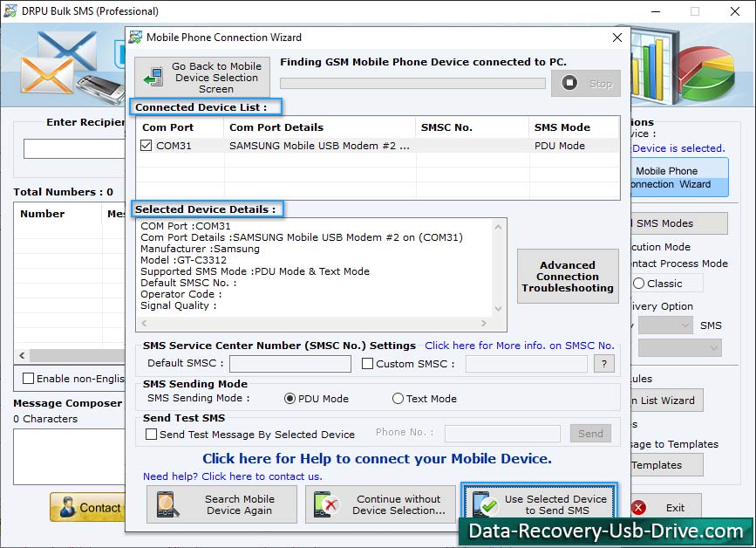Click DRPU Bulk SMS title bar app icon
Viewport: 756px width, 548px height.
pyautogui.click(x=10, y=10)
